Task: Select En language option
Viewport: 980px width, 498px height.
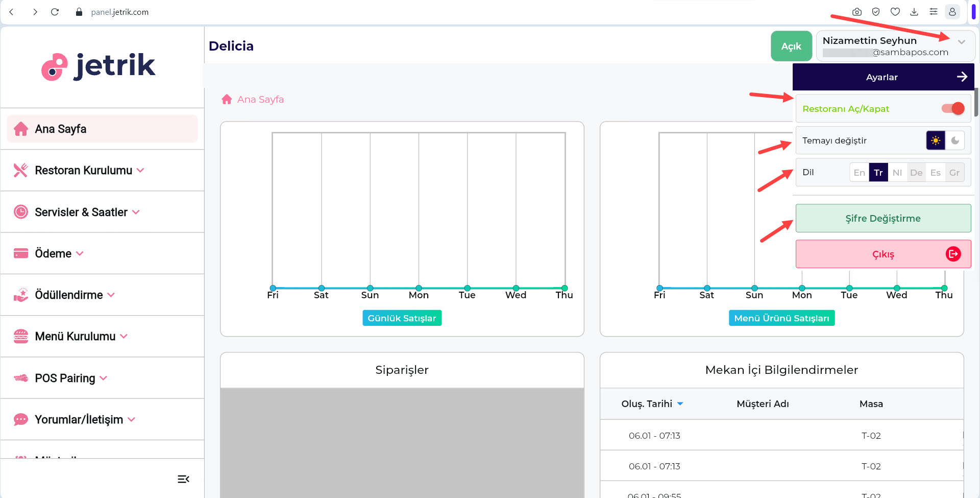Action: (x=859, y=173)
